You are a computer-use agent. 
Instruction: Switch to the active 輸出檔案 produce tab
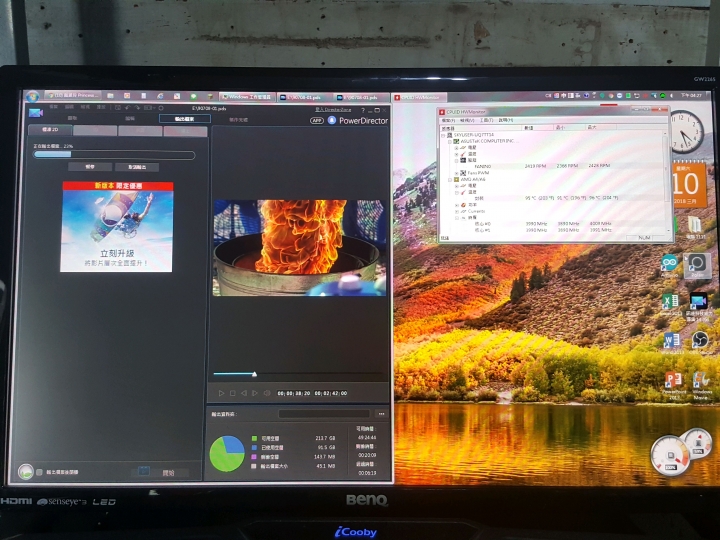coord(185,119)
